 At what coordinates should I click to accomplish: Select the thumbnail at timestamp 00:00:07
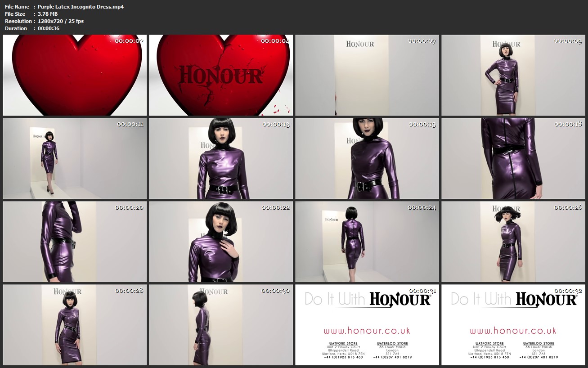[367, 75]
